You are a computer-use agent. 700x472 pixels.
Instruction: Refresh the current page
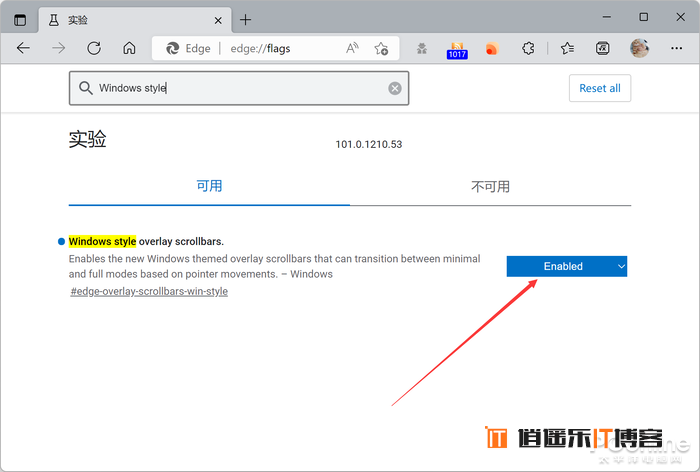tap(94, 48)
